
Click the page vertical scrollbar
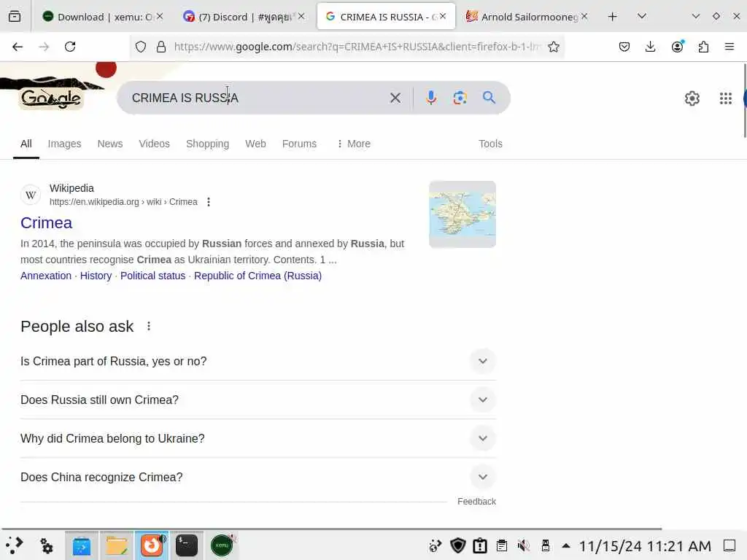click(744, 100)
